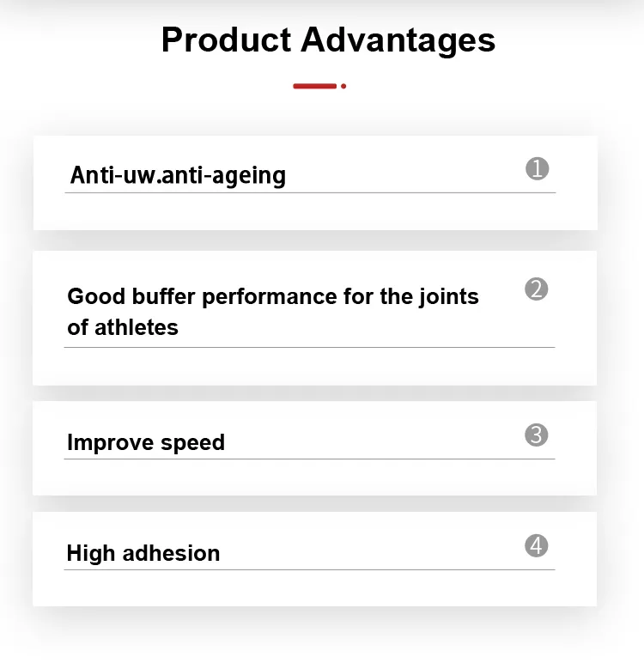Image resolution: width=644 pixels, height=663 pixels.
Task: Click the red dash under the heading
Action: coord(314,86)
